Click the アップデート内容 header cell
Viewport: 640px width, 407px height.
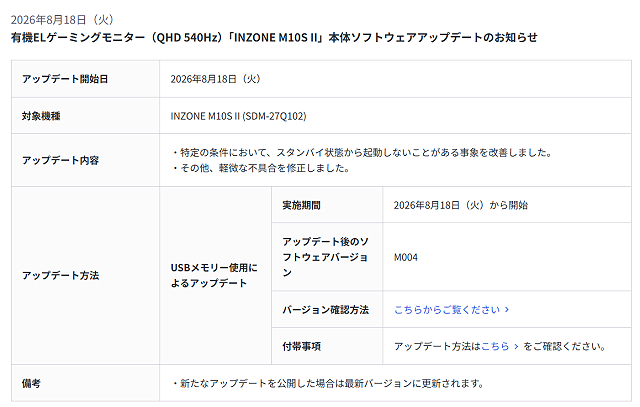tap(85, 160)
